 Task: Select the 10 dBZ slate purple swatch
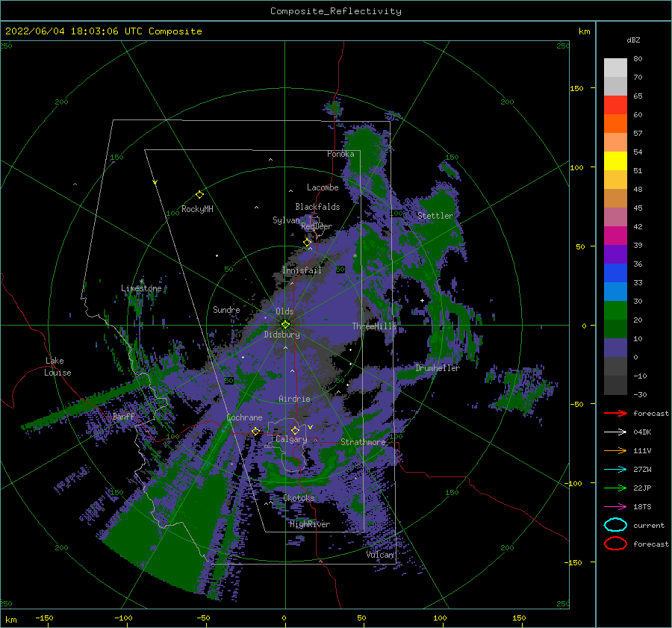pyautogui.click(x=615, y=347)
